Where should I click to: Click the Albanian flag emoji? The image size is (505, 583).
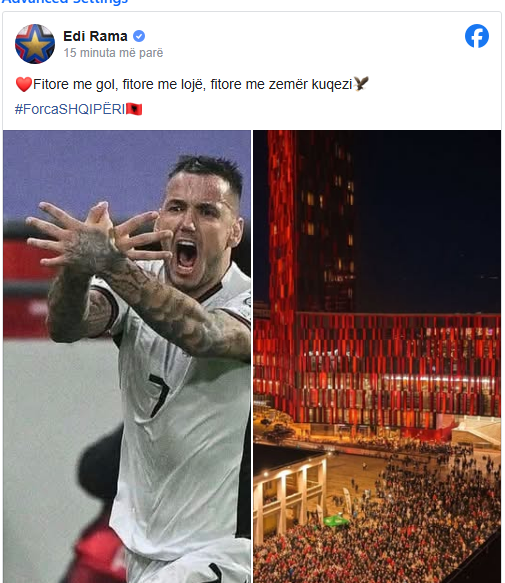point(134,109)
